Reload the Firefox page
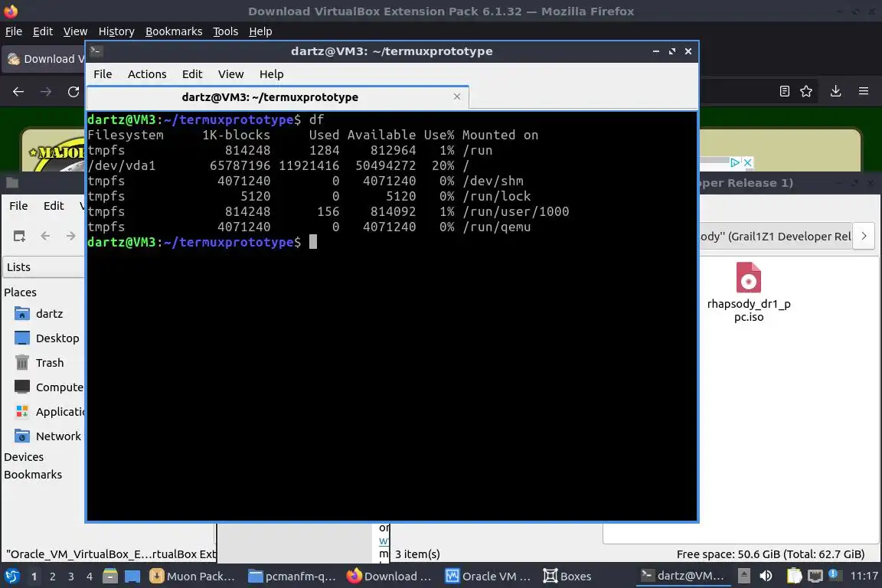 73,91
